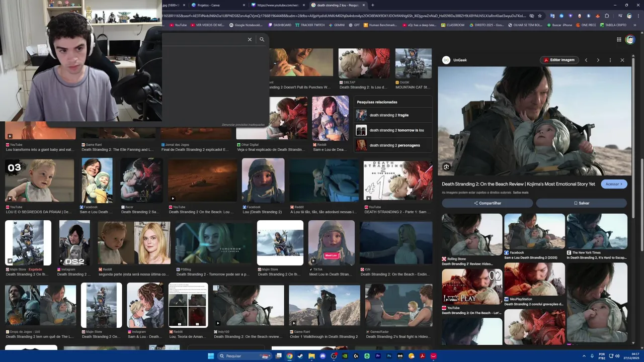This screenshot has width=644, height=362.
Task: Open Steam from the taskbar
Action: click(300, 356)
